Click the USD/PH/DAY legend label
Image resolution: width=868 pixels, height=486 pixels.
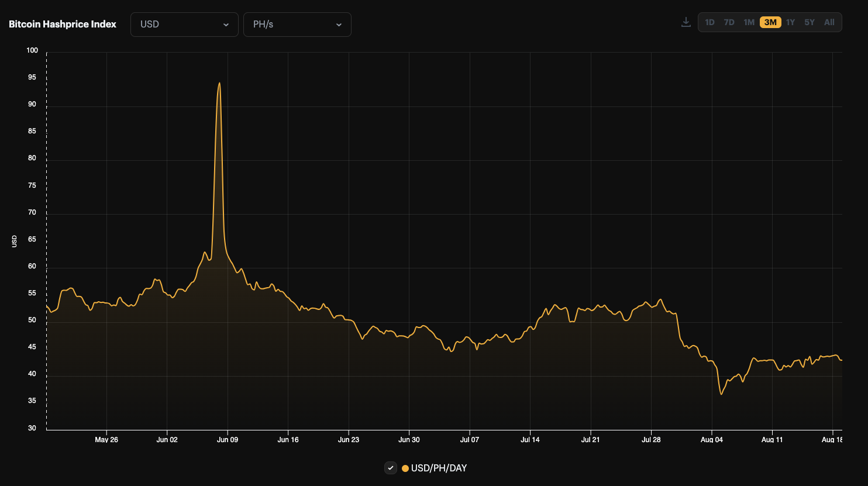(439, 468)
